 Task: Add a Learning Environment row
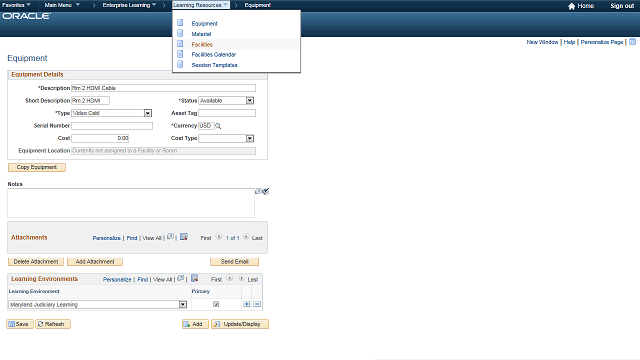[x=247, y=304]
